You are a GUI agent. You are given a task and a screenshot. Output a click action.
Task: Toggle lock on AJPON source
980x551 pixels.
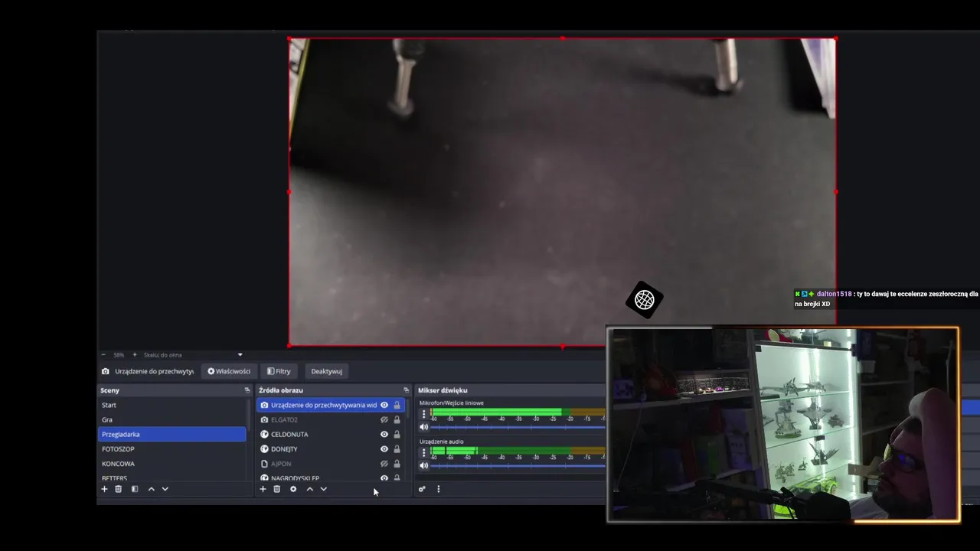(397, 464)
